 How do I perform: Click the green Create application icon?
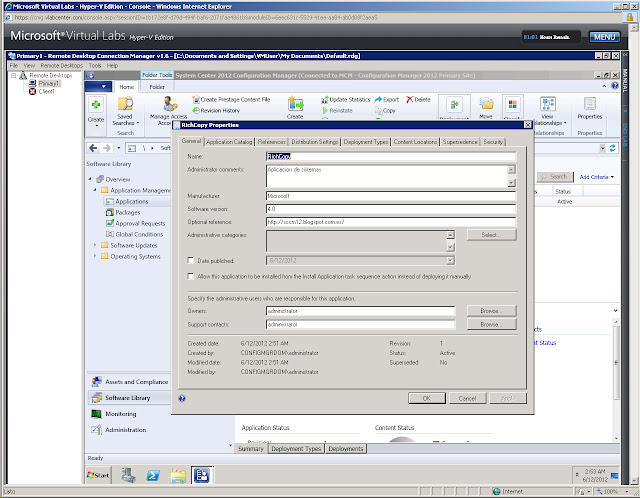[x=96, y=105]
